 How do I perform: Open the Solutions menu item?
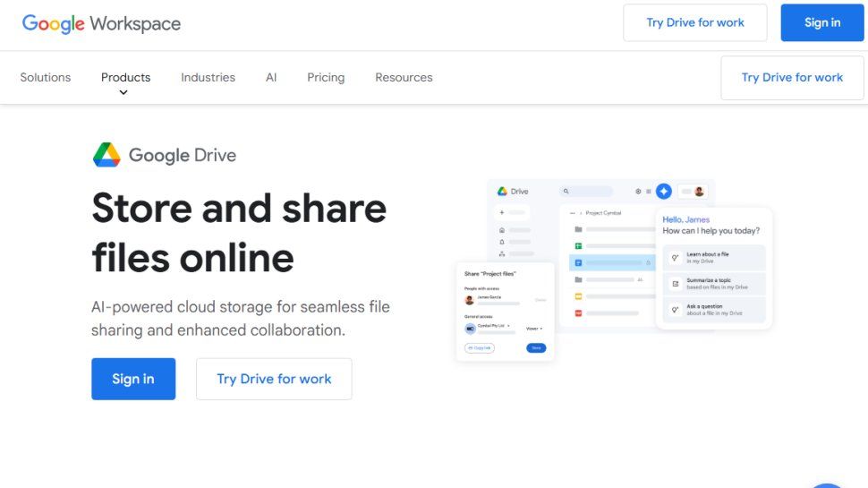click(x=46, y=77)
